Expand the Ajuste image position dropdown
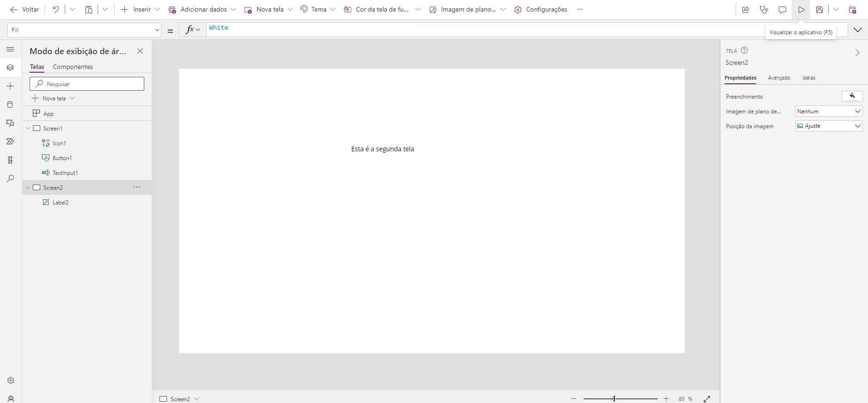The height and width of the screenshot is (403, 868). pyautogui.click(x=829, y=126)
